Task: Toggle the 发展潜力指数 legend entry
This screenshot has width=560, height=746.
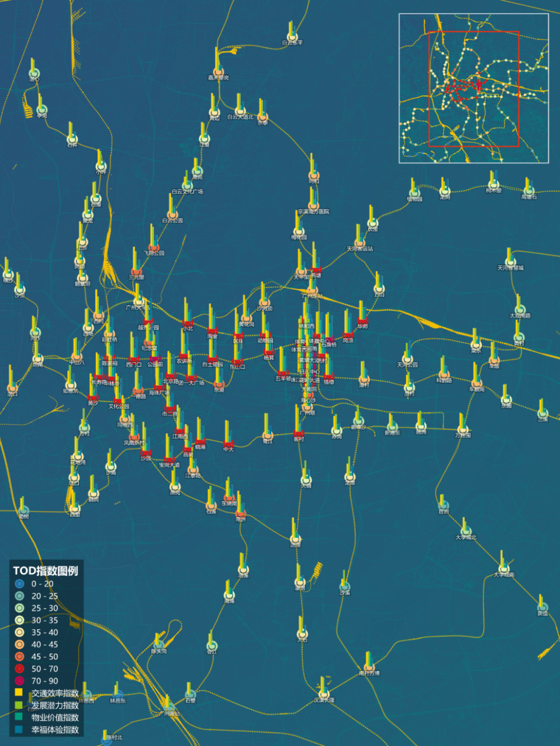Action: click(47, 705)
